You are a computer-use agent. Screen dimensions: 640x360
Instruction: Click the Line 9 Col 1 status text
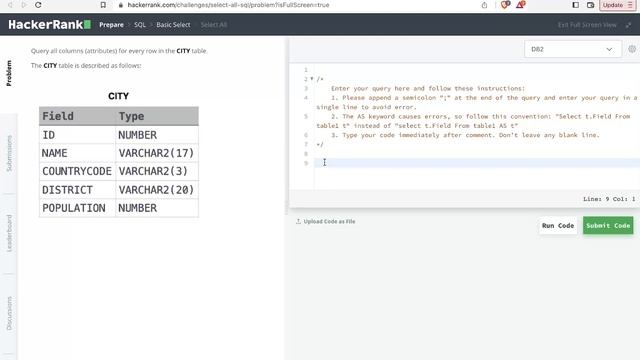pos(609,199)
